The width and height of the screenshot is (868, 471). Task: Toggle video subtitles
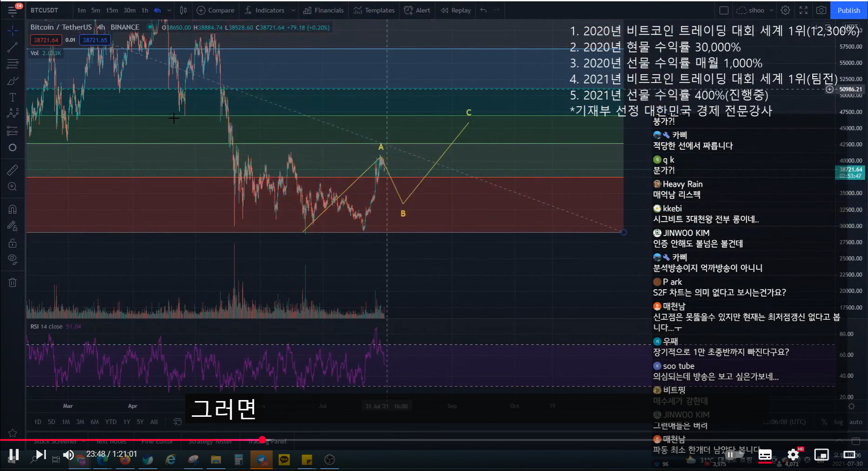coord(765,454)
